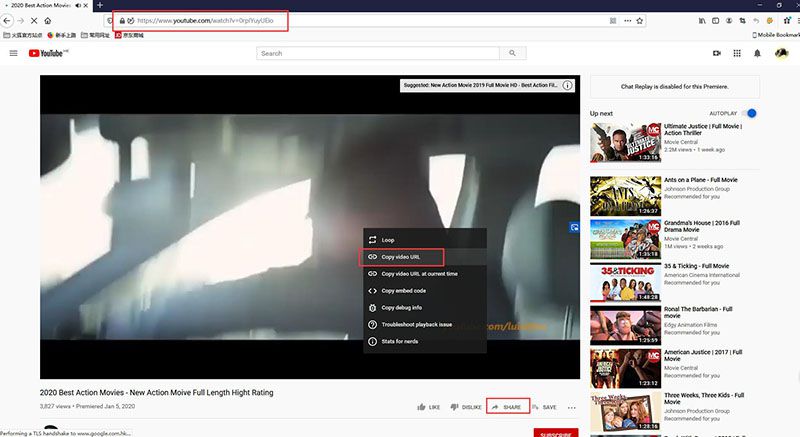Open Stats for nerds
This screenshot has width=800, height=437.
(x=424, y=341)
